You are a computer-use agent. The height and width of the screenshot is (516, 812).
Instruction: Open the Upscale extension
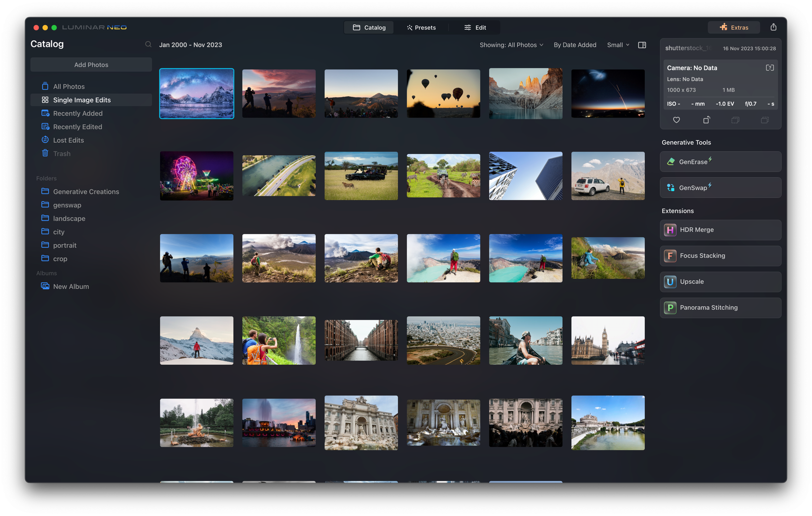720,281
